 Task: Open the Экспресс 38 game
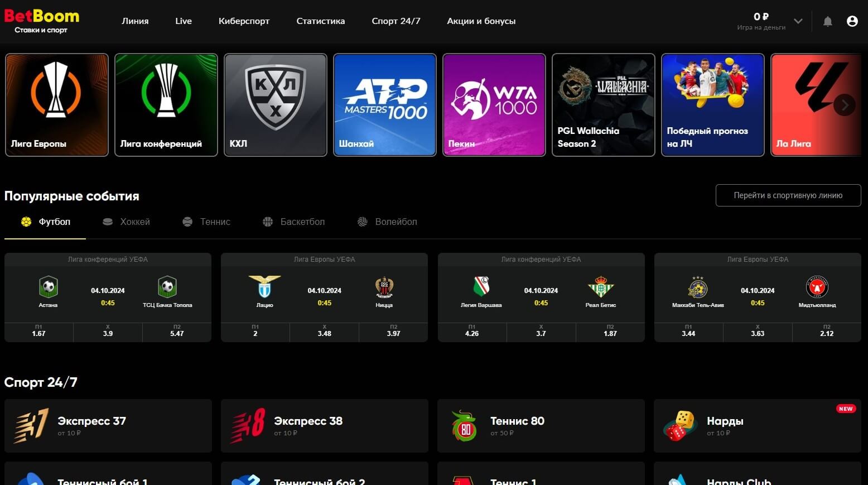point(325,426)
